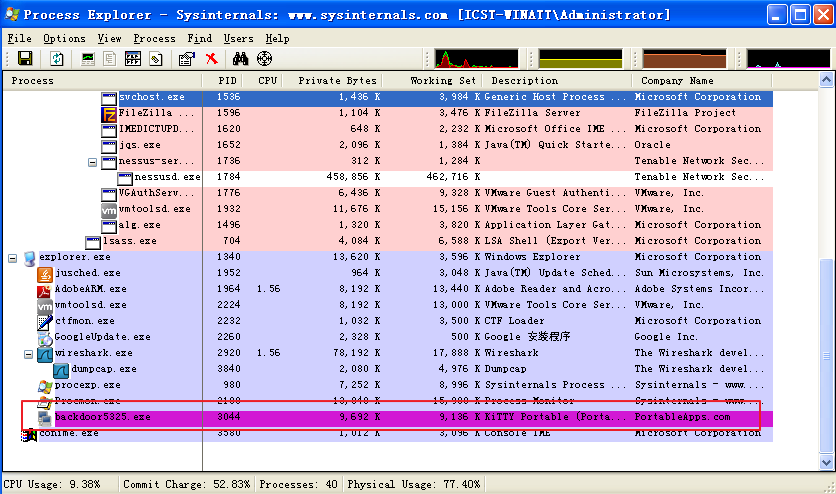The height and width of the screenshot is (494, 836).
Task: Click the 'KiTTY Portable' description cell
Action: (x=555, y=417)
